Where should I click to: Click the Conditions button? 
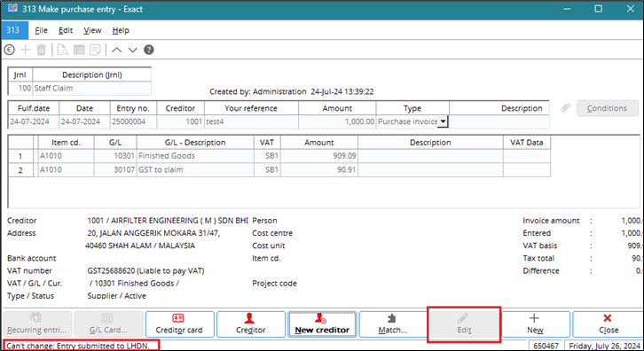click(x=607, y=108)
